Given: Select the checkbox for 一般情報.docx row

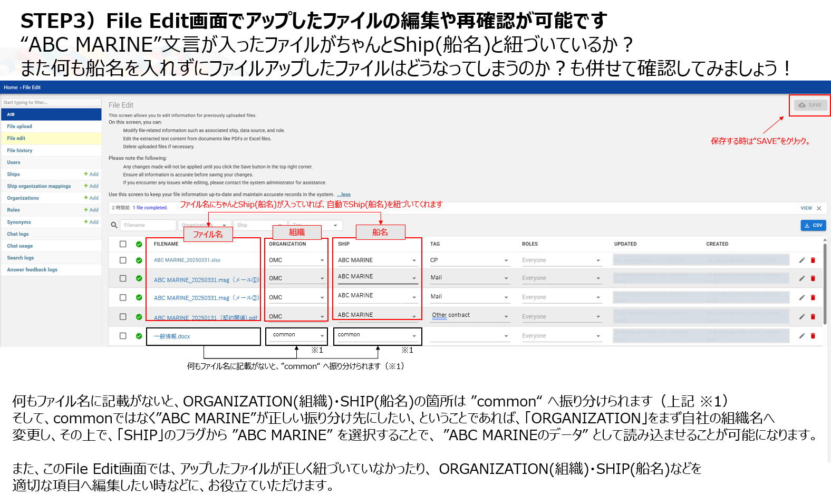Looking at the screenshot, I should pos(123,336).
